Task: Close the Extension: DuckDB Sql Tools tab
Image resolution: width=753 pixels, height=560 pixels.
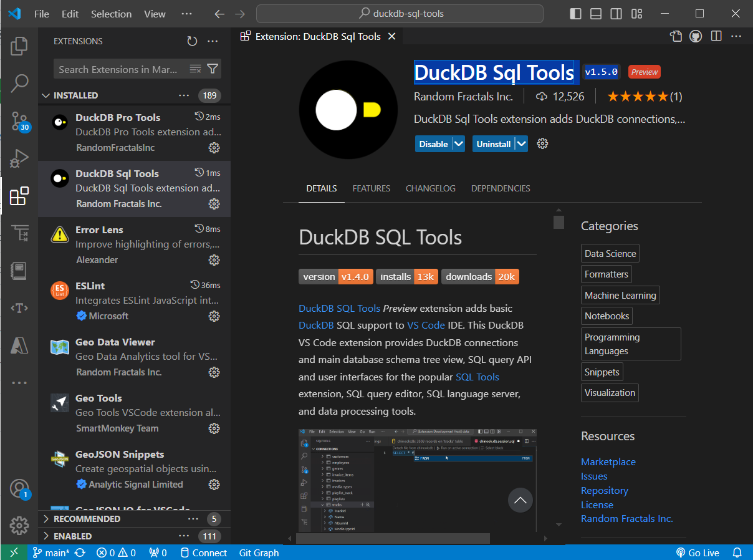Action: tap(392, 36)
